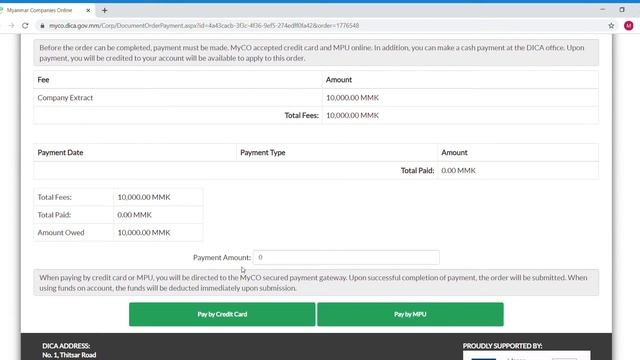Click the Pay by MPU button

(x=410, y=314)
